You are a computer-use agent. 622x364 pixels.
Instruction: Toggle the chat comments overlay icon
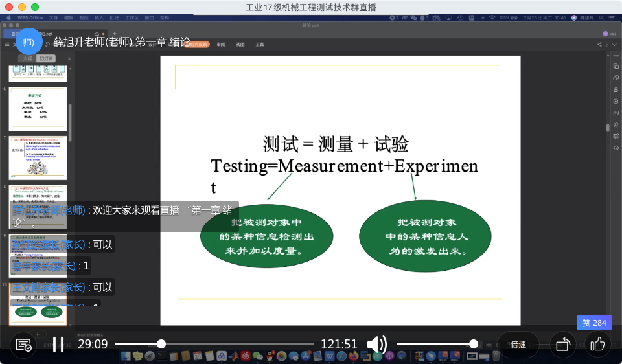click(24, 345)
